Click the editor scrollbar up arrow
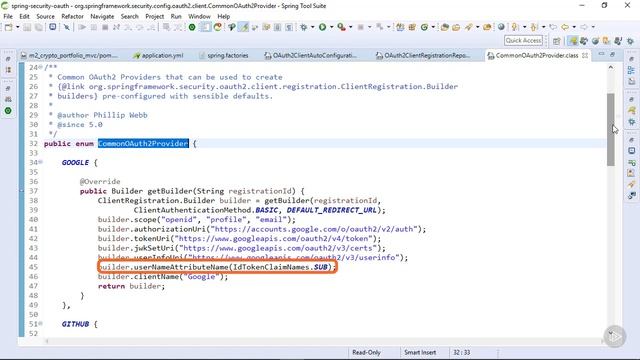 [x=611, y=67]
